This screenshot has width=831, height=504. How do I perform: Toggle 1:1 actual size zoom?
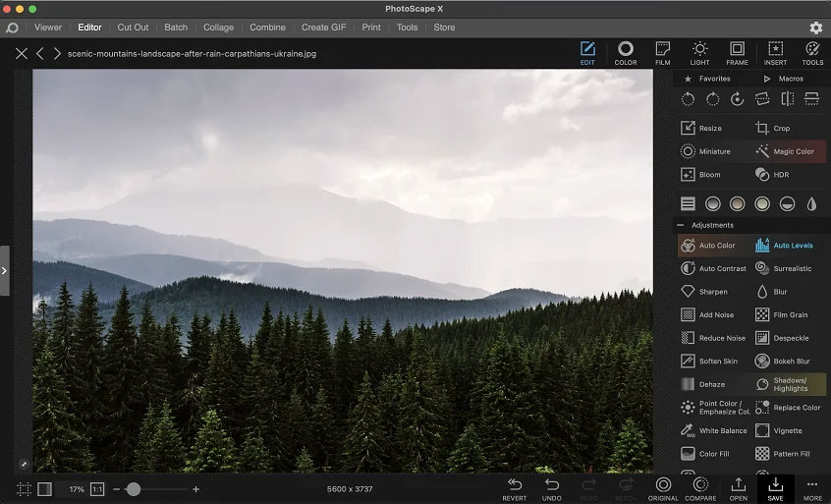point(98,489)
